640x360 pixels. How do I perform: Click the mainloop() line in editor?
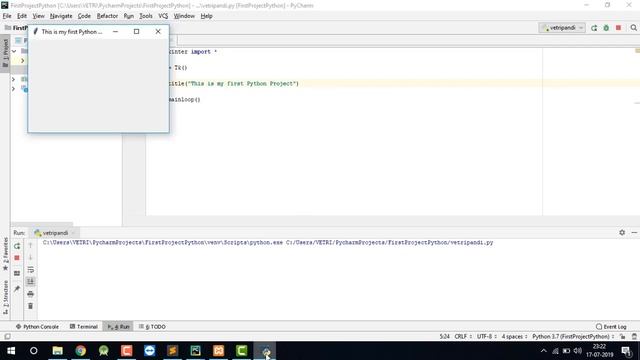pyautogui.click(x=184, y=99)
